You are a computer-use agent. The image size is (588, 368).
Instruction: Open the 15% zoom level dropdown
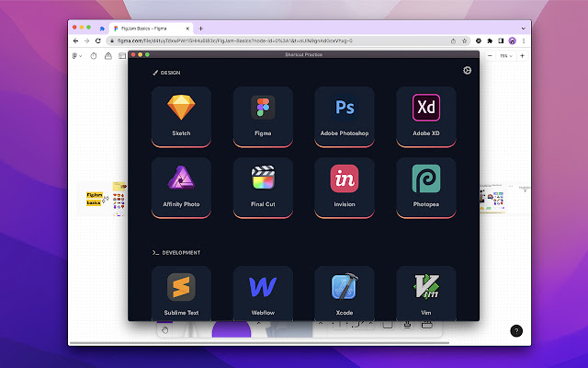point(506,56)
